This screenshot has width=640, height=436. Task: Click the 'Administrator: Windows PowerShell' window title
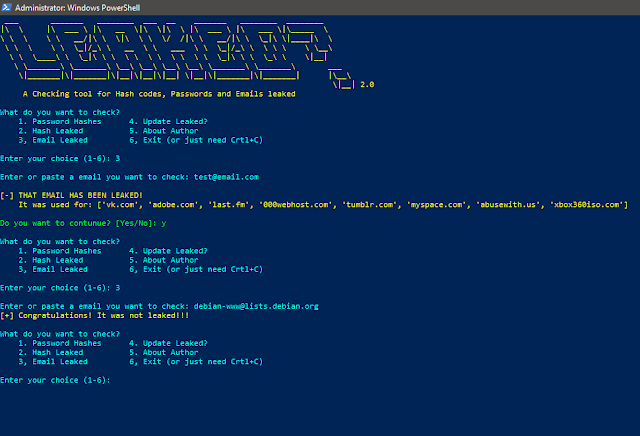tap(78, 8)
